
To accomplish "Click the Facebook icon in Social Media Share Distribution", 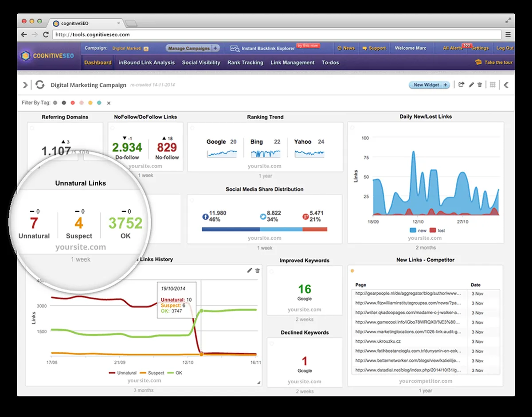I will [204, 216].
